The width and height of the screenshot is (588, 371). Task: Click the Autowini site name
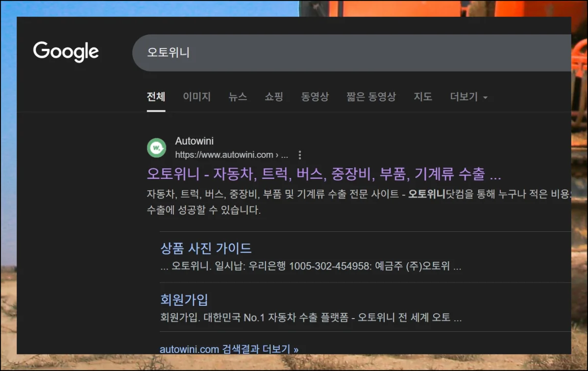194,142
